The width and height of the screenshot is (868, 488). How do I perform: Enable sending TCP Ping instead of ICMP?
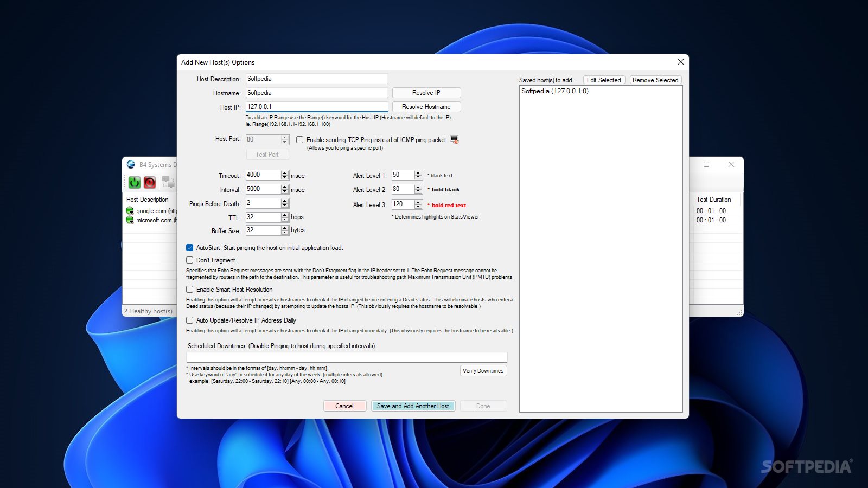click(x=299, y=139)
